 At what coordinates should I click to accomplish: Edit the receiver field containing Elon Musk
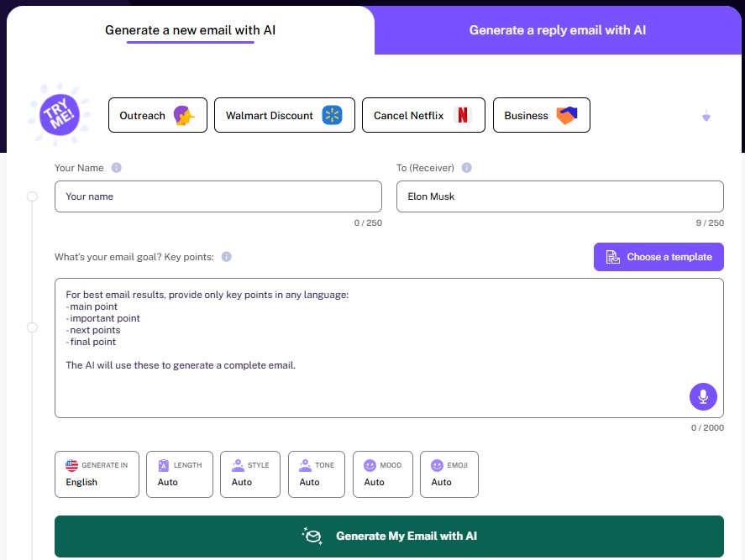click(560, 196)
